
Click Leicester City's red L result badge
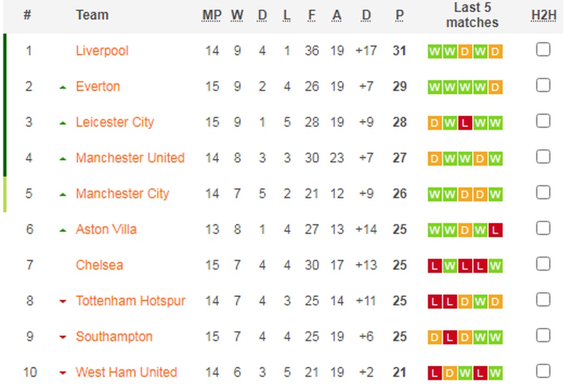click(465, 123)
